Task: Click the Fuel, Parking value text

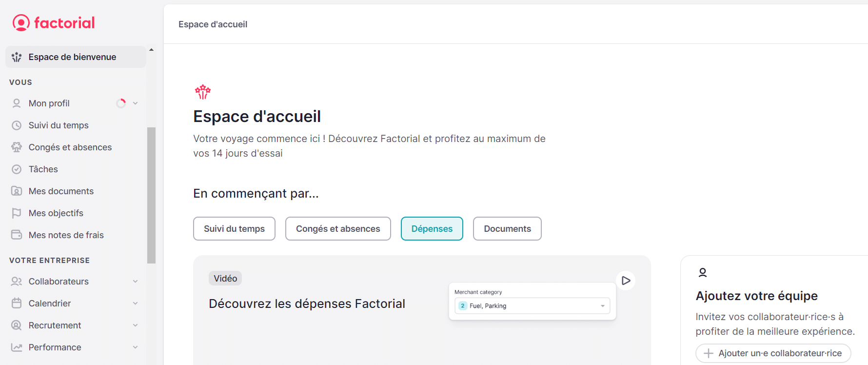Action: click(x=488, y=306)
